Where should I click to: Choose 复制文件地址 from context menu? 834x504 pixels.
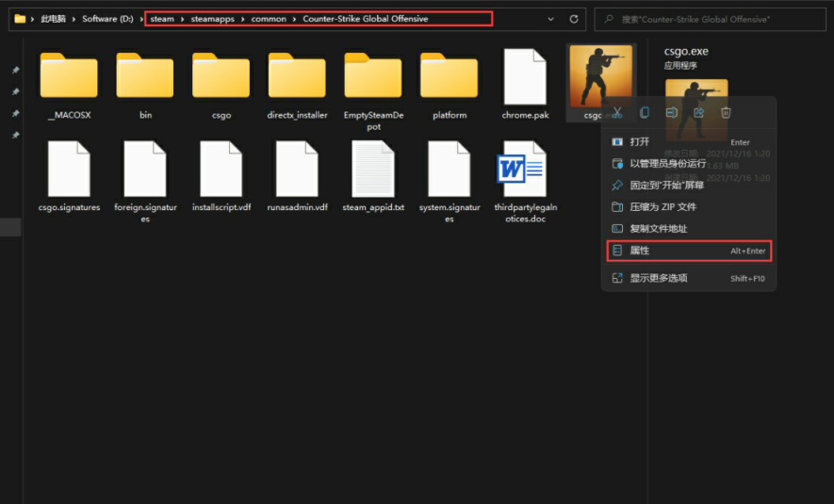click(689, 229)
